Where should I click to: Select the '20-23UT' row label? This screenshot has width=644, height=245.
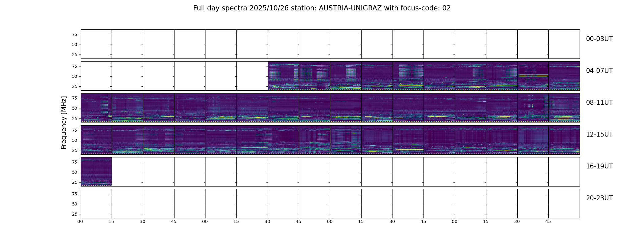coord(599,198)
